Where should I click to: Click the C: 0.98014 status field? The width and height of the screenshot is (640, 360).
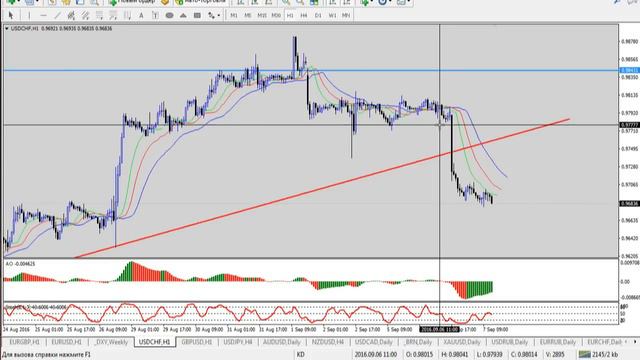point(524,354)
